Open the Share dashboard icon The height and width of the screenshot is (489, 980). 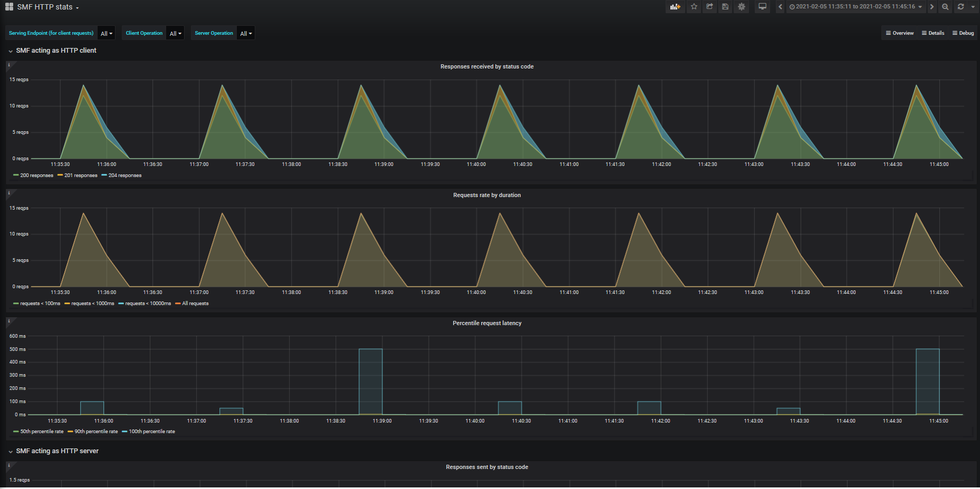(710, 7)
